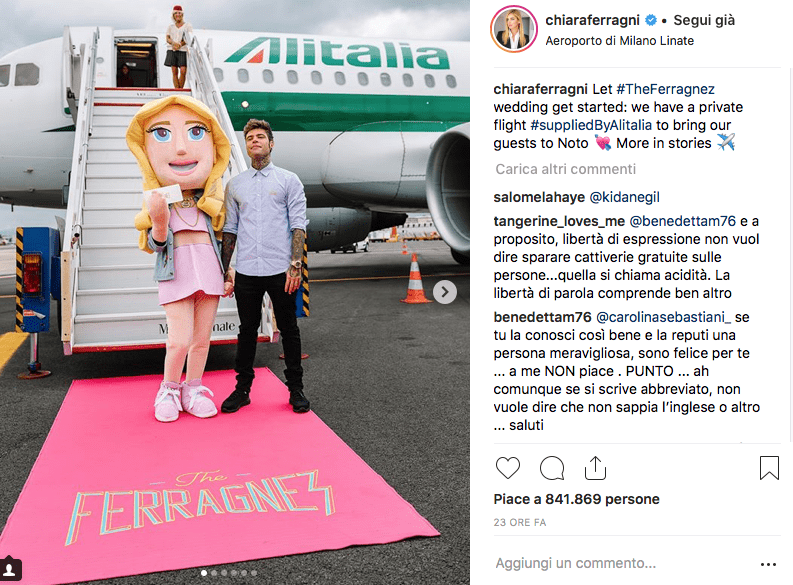This screenshot has width=793, height=585.
Task: Open the Aeroporto di Milano Linate location
Action: click(620, 41)
